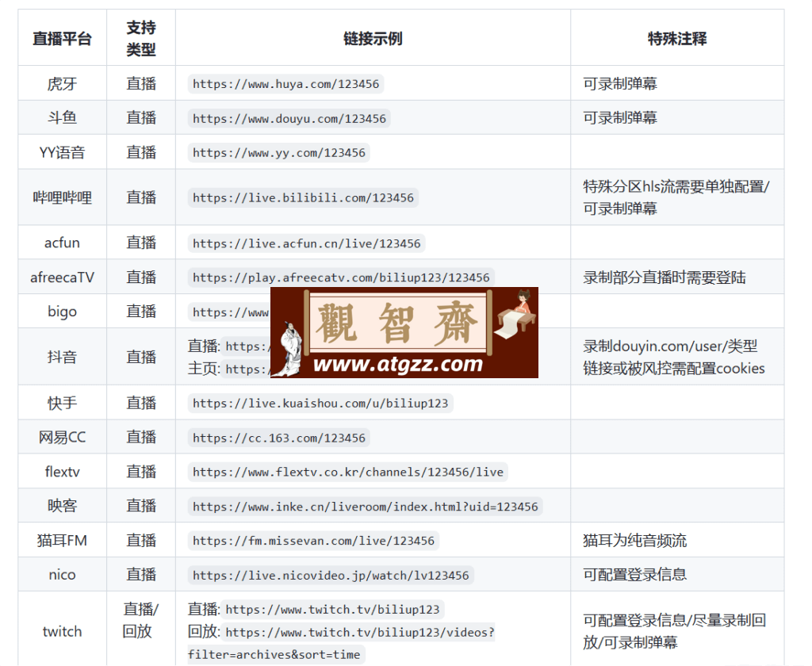This screenshot has height=666, width=812.
Task: Select the YY语音 platform cell
Action: click(62, 152)
